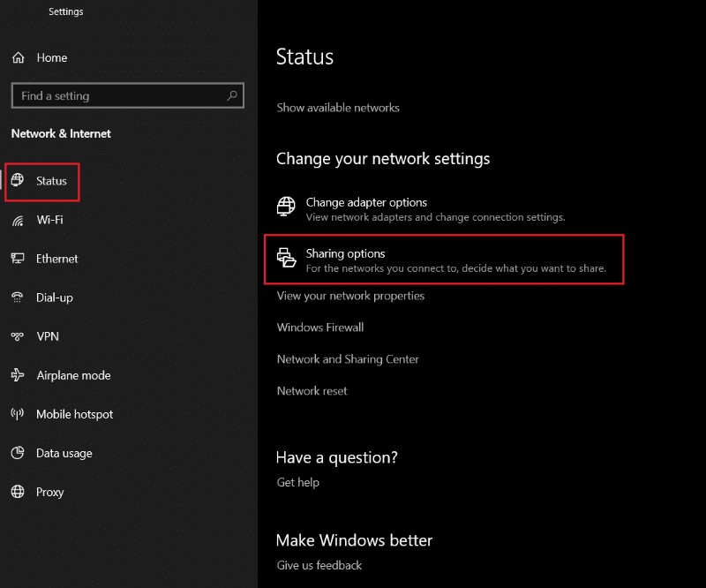
Task: Click the Airplane mode icon
Action: 19,375
